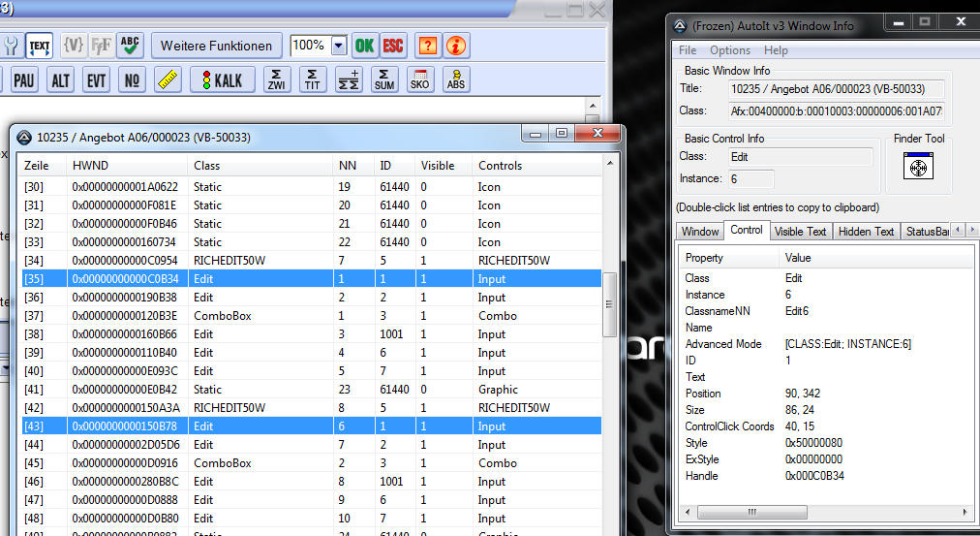
Task: Click the green OK toolbar icon
Action: pyautogui.click(x=364, y=46)
